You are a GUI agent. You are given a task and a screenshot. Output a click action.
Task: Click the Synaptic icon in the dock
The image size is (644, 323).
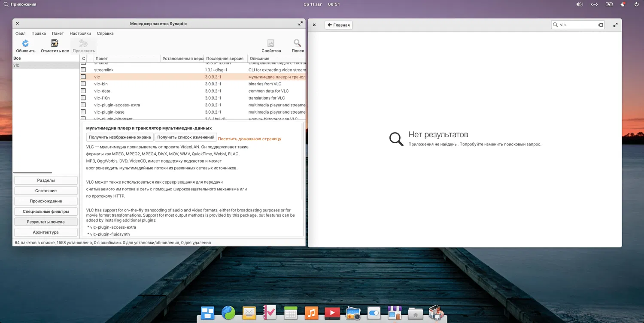pos(436,313)
